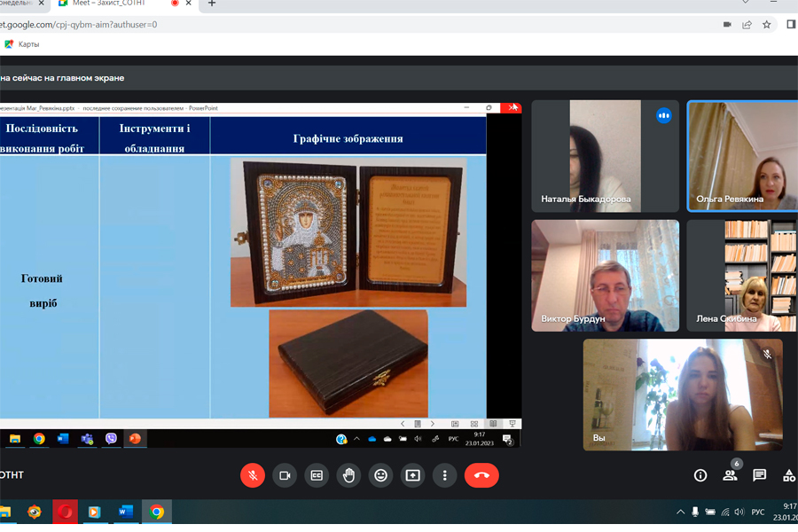The width and height of the screenshot is (798, 532).
Task: Open the activities shapes icon
Action: tap(789, 475)
